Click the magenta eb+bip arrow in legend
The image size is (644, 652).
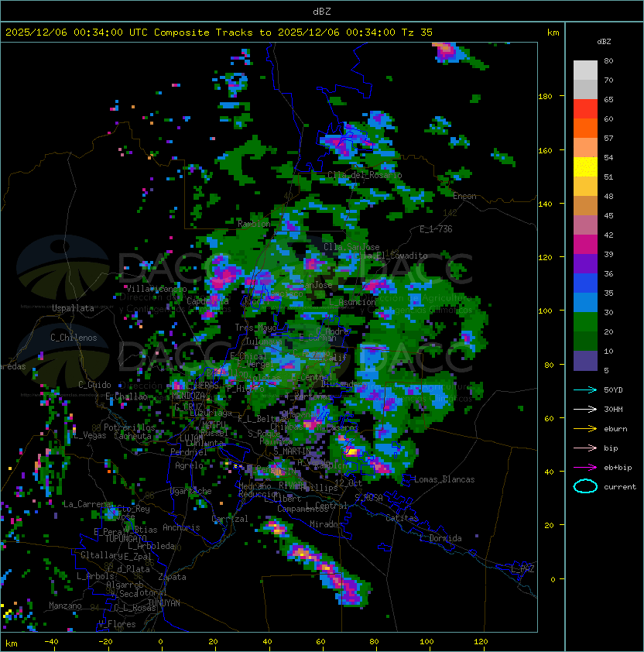(x=585, y=468)
